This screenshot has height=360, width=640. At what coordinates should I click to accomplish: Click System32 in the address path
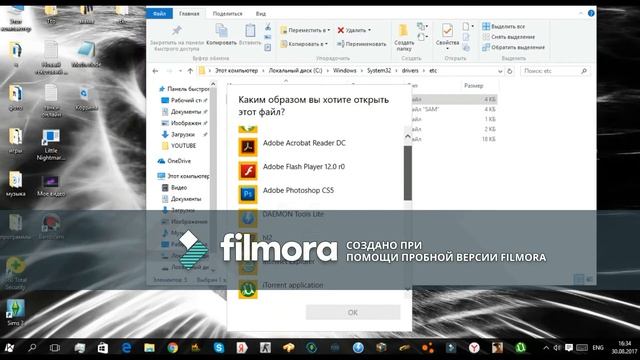coord(379,71)
